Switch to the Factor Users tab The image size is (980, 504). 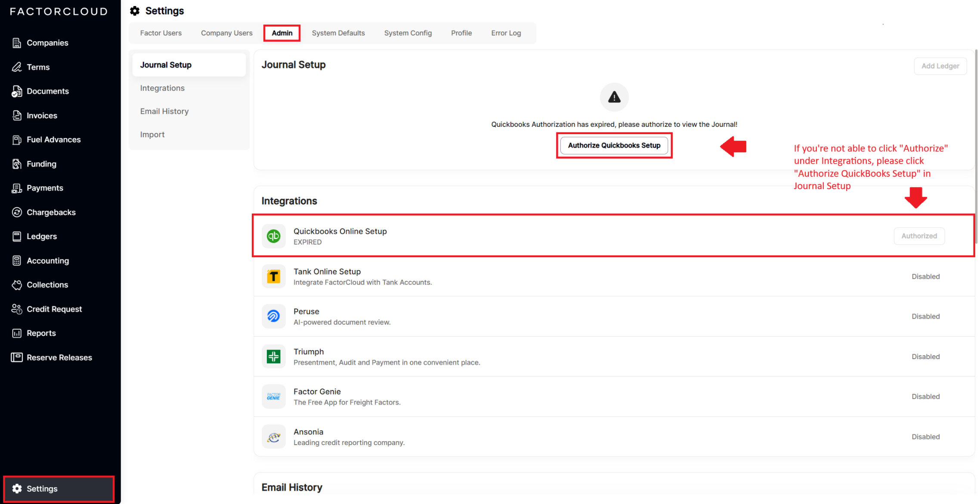[161, 33]
